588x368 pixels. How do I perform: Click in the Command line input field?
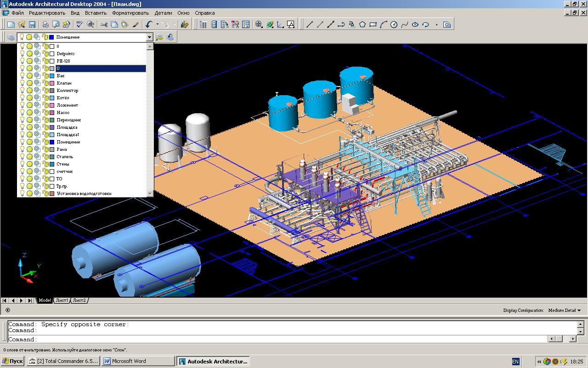point(278,339)
